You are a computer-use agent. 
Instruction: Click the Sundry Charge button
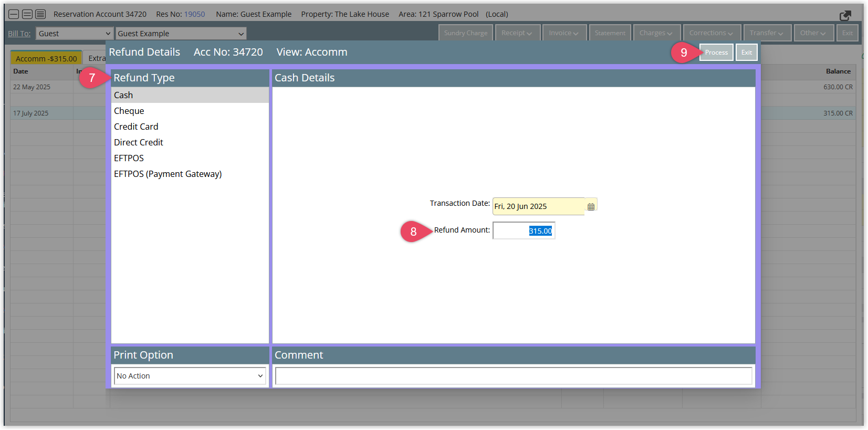click(x=466, y=33)
